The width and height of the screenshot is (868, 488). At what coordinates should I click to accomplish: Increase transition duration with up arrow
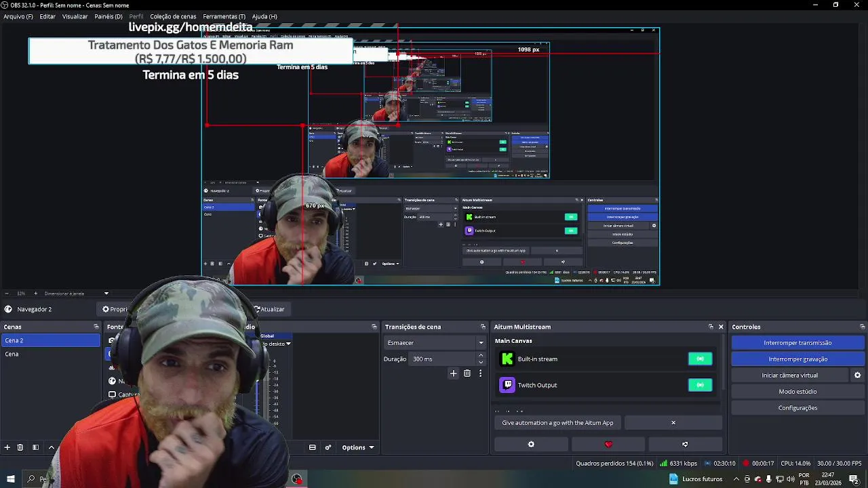pyautogui.click(x=481, y=355)
